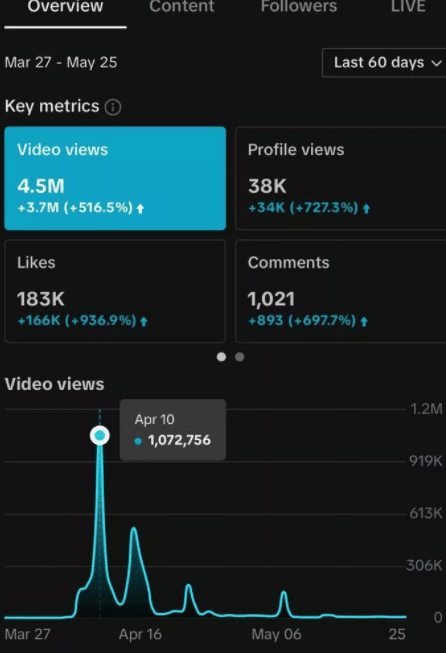Click the Apr 10 data point marker
Viewport: 446px width, 653px height.
coord(100,436)
